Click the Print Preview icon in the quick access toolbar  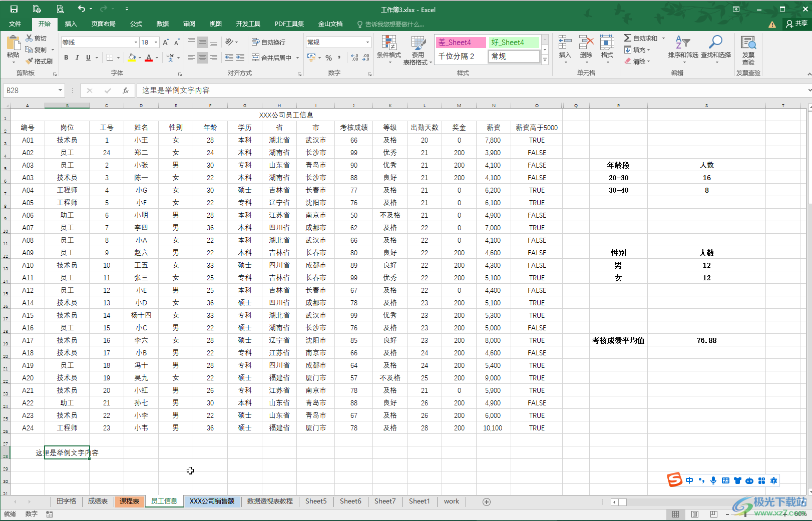(60, 9)
